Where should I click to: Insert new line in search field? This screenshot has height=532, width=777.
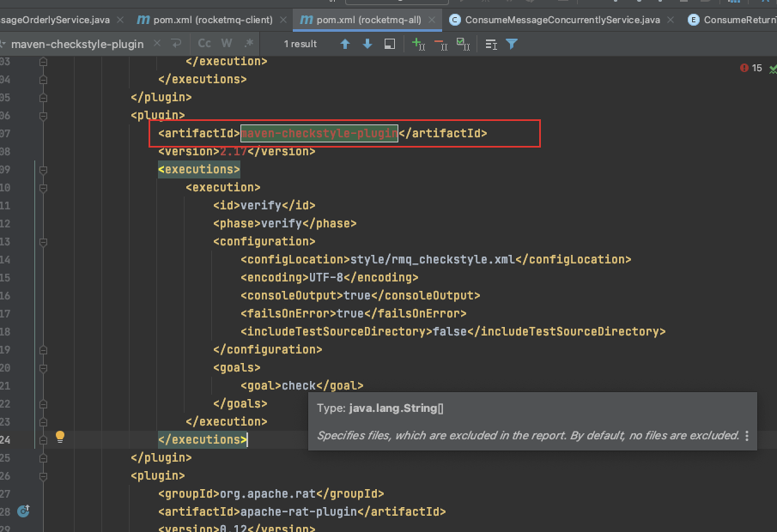tap(176, 44)
